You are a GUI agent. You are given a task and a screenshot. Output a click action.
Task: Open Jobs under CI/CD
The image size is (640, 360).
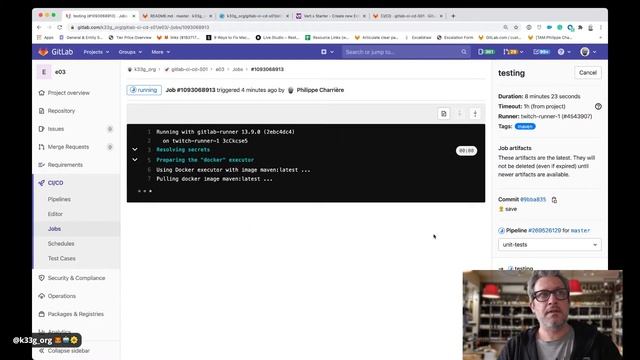[54, 229]
